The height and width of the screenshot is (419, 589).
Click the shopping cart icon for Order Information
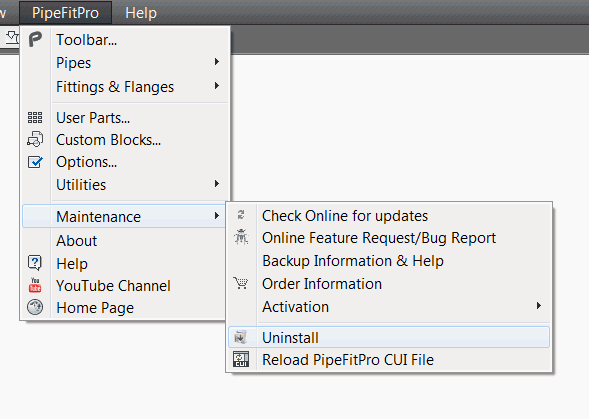[x=241, y=283]
